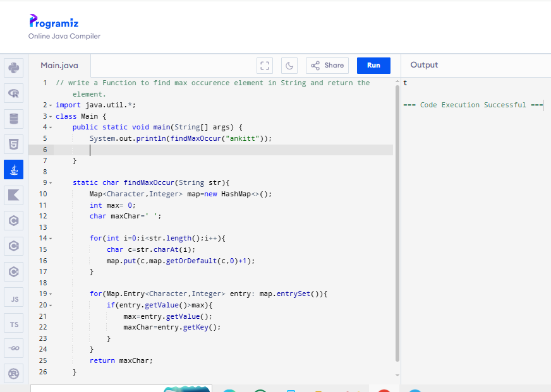Click the output result 't'
Viewport: 551px width, 392px height.
click(x=405, y=83)
